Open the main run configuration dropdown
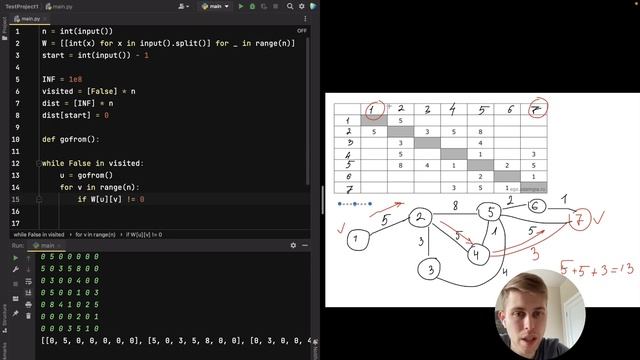 click(215, 7)
